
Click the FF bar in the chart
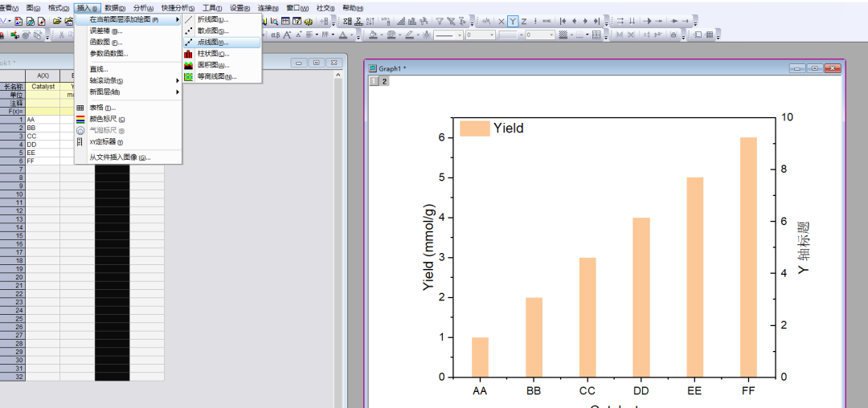[x=748, y=257]
